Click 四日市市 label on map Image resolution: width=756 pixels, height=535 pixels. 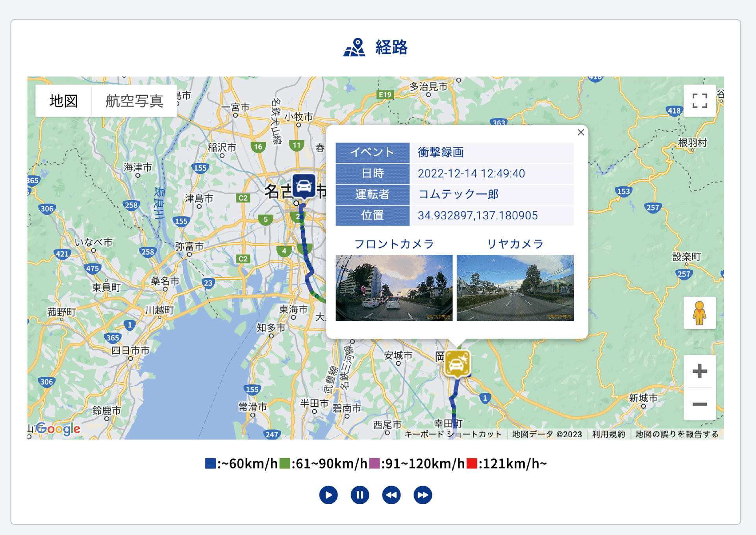[130, 350]
